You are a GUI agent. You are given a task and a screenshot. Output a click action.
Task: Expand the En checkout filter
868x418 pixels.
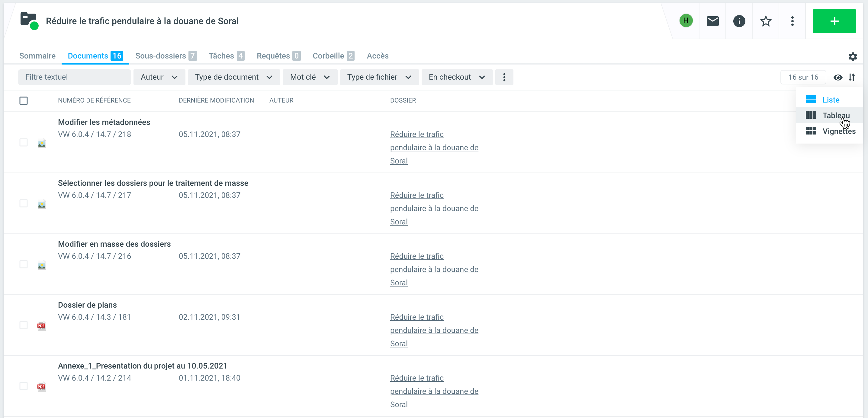[457, 78]
